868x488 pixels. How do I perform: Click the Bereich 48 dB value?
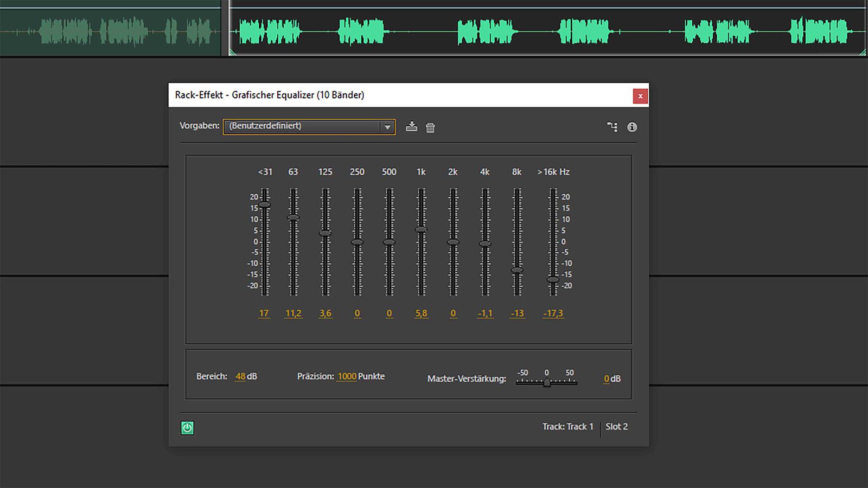pyautogui.click(x=240, y=376)
